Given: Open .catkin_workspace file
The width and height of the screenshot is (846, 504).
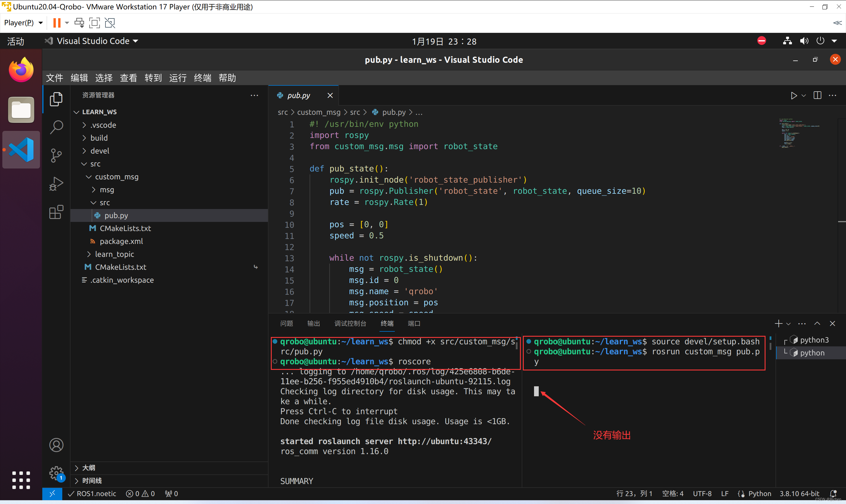Looking at the screenshot, I should tap(169, 280).
